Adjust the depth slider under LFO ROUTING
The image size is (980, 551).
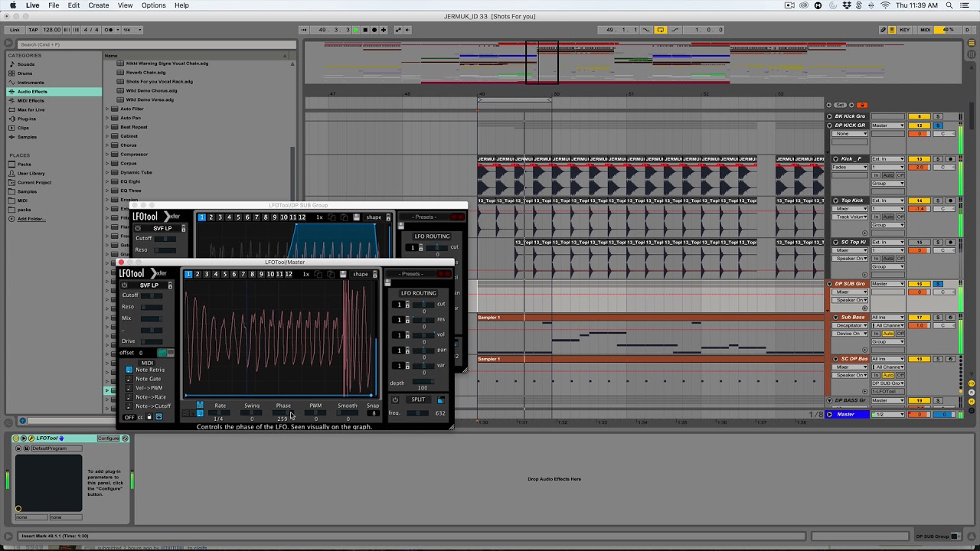(423, 382)
